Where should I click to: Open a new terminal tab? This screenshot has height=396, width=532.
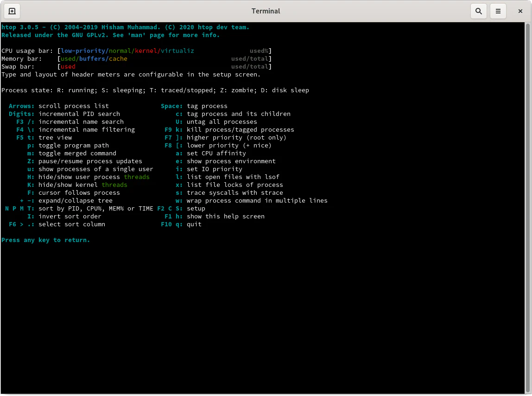[x=12, y=11]
